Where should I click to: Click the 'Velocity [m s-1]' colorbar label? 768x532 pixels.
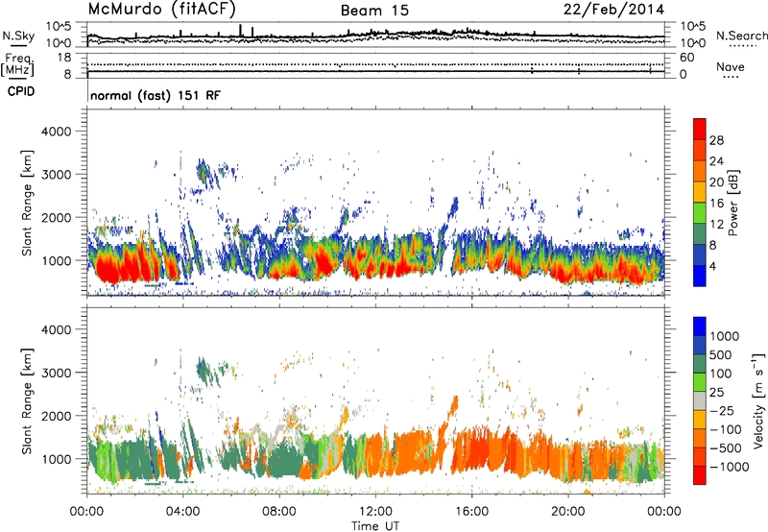tap(758, 400)
